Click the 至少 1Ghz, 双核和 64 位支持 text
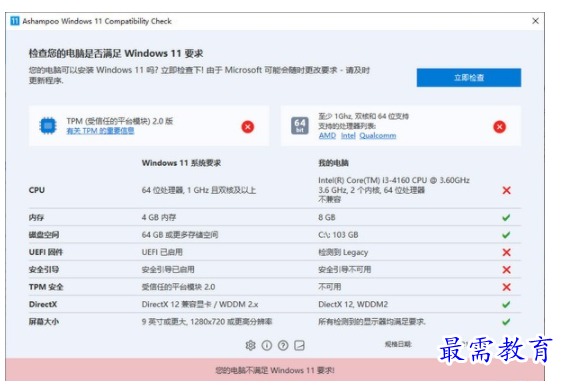This screenshot has height=381, width=561. coord(364,117)
